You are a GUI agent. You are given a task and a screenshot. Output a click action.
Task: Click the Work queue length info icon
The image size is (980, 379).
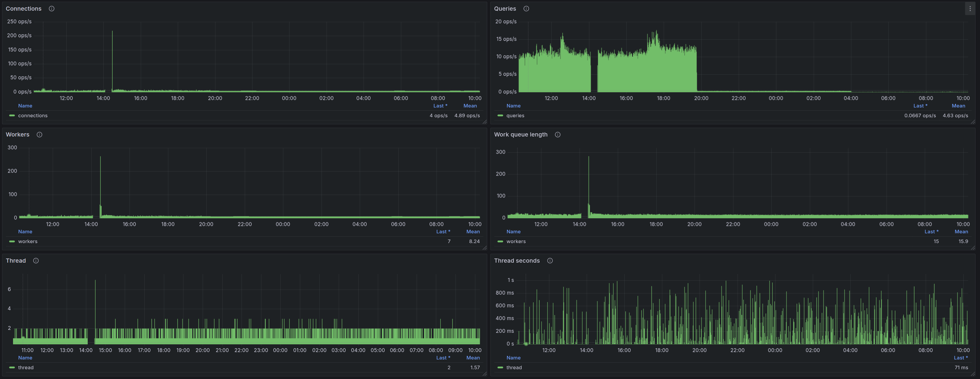click(558, 134)
